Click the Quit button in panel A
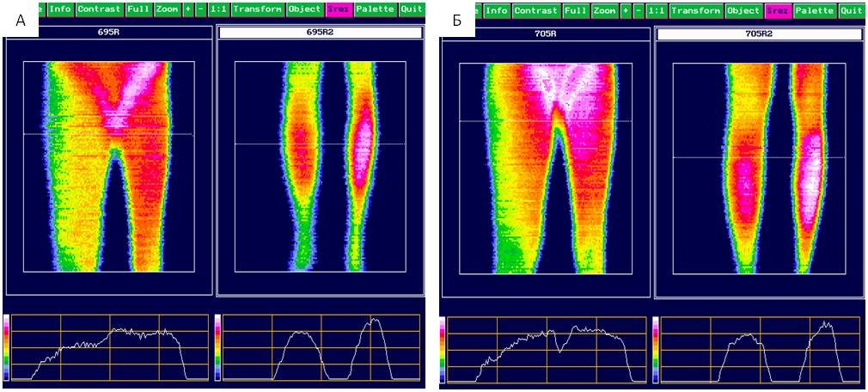 [x=412, y=9]
